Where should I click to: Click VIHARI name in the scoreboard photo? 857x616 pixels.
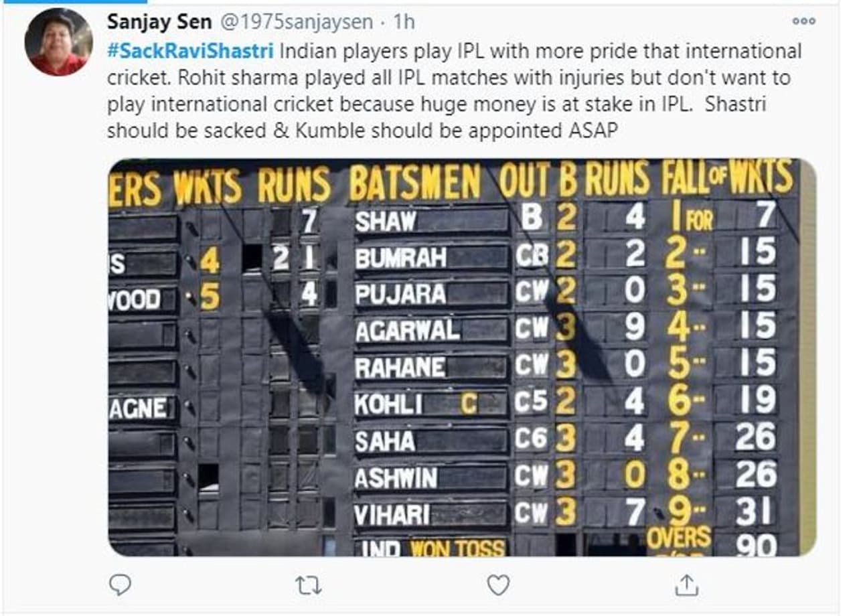coord(392,514)
